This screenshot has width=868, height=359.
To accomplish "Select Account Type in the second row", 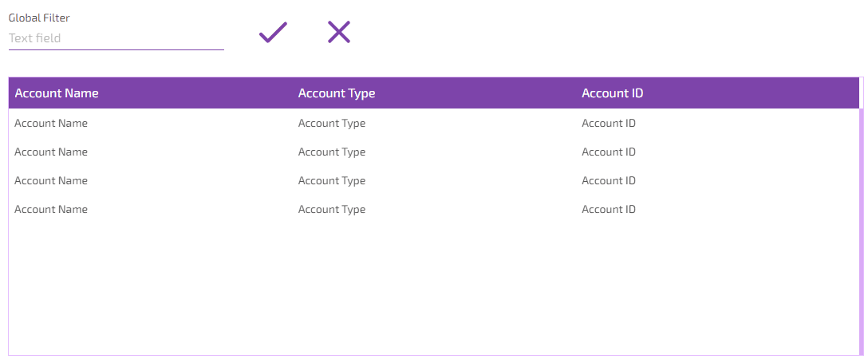I will pos(332,152).
